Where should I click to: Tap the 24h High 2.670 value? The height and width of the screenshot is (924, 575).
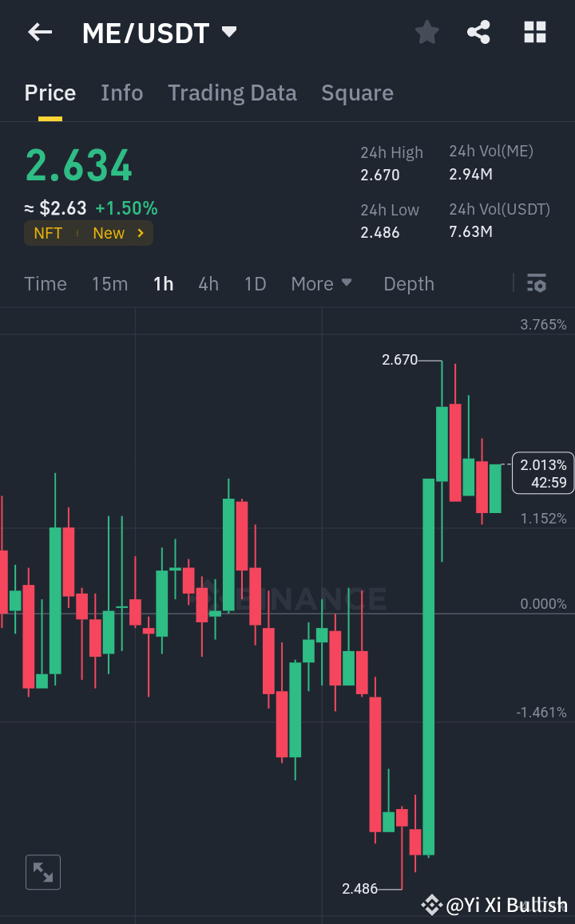(x=381, y=175)
